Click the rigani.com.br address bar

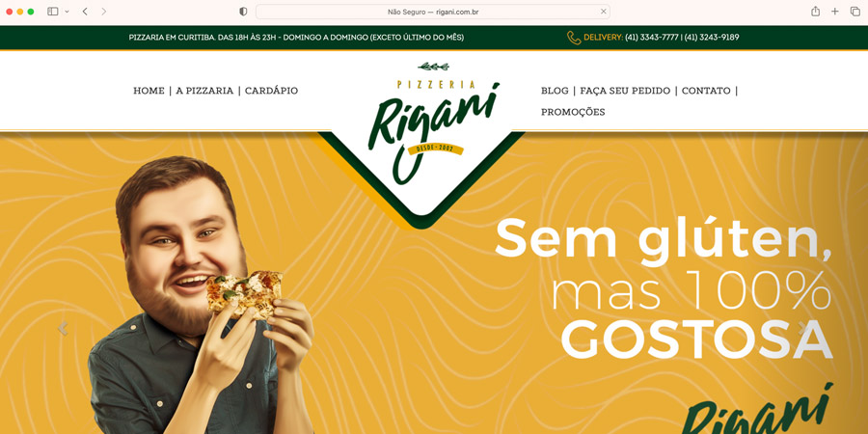tap(432, 12)
